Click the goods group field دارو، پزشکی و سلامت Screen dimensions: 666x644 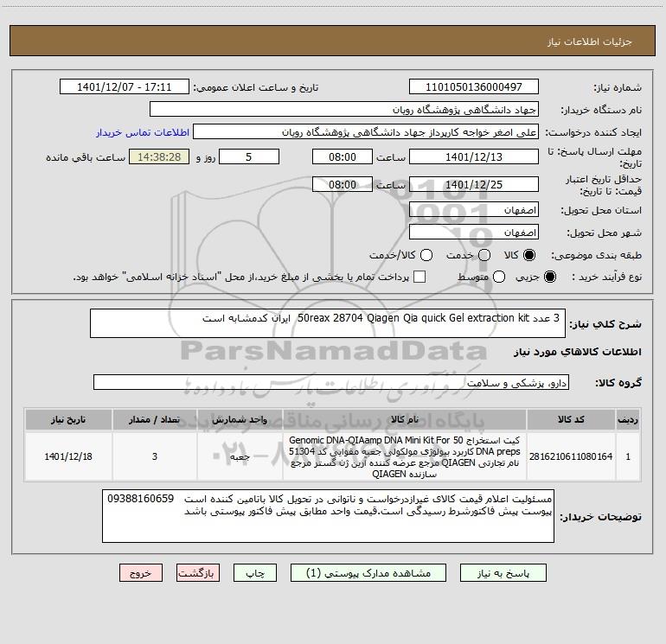pos(331,382)
